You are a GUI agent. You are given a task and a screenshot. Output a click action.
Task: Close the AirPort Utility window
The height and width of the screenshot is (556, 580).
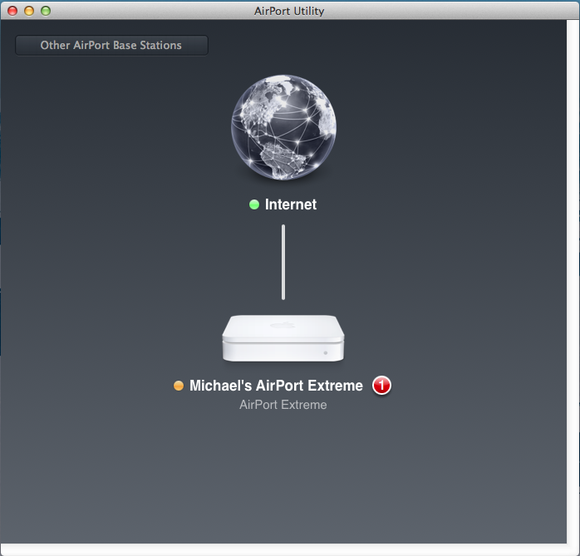(13, 11)
